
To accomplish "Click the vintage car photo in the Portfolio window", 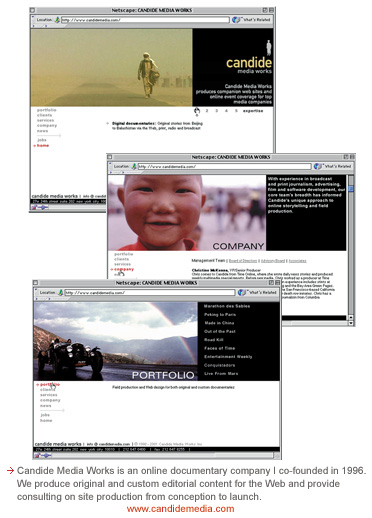I will (x=116, y=341).
